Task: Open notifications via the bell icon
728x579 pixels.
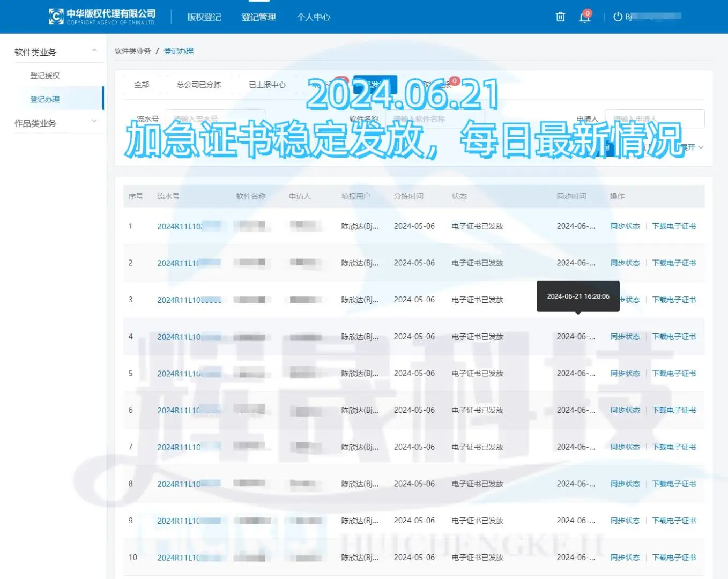Action: coord(584,18)
